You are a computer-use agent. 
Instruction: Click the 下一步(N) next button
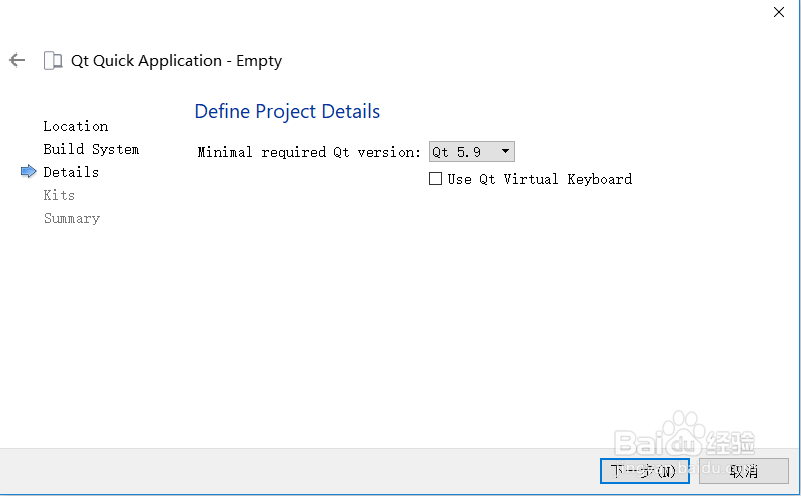(x=645, y=470)
